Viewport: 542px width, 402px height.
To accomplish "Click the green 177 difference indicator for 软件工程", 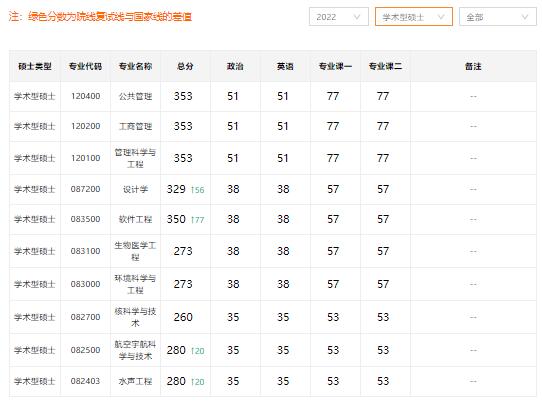I will tap(197, 220).
